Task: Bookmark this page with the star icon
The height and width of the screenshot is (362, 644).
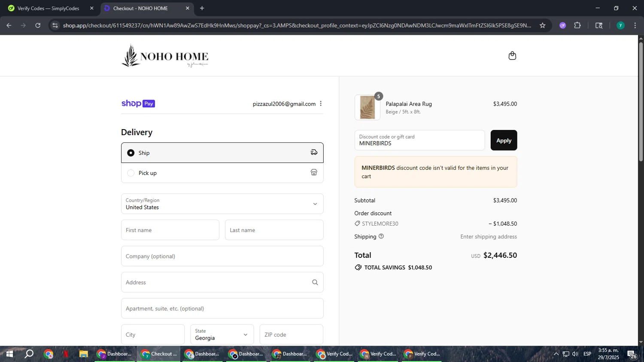Action: (x=543, y=25)
